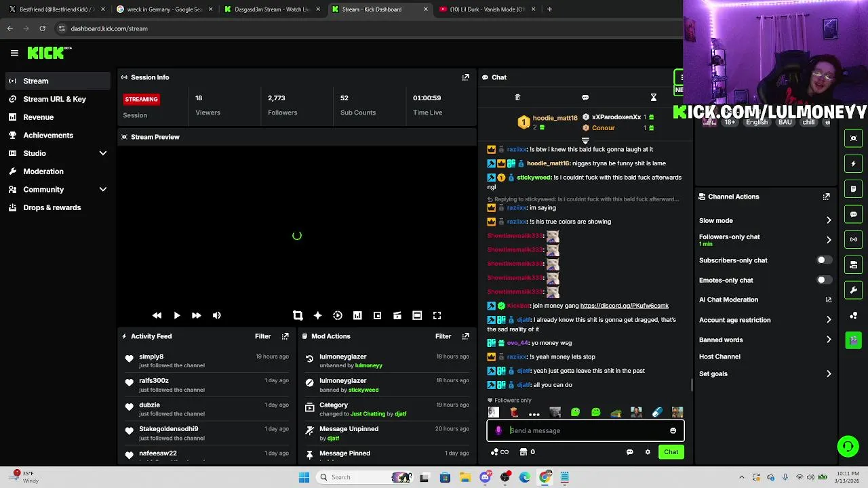
Task: Open the shop icon showing 0
Action: (528, 452)
